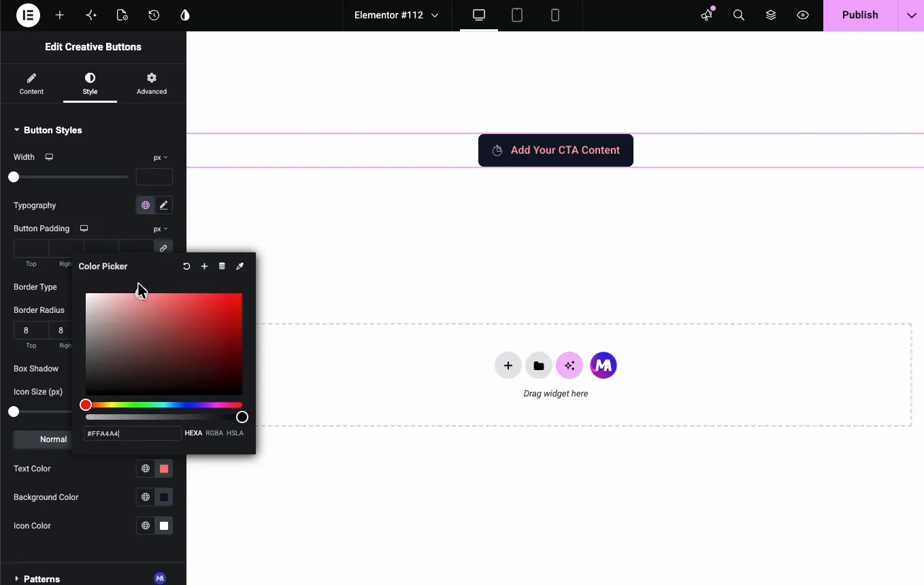Viewport: 924px width, 585px height.
Task: Click the Button Padding Top input
Action: [31, 248]
